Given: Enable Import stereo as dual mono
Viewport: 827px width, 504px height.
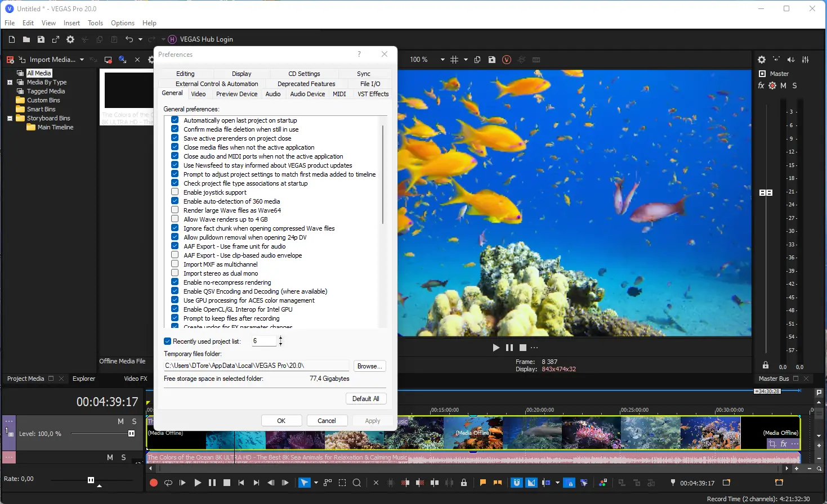Looking at the screenshot, I should coord(175,273).
